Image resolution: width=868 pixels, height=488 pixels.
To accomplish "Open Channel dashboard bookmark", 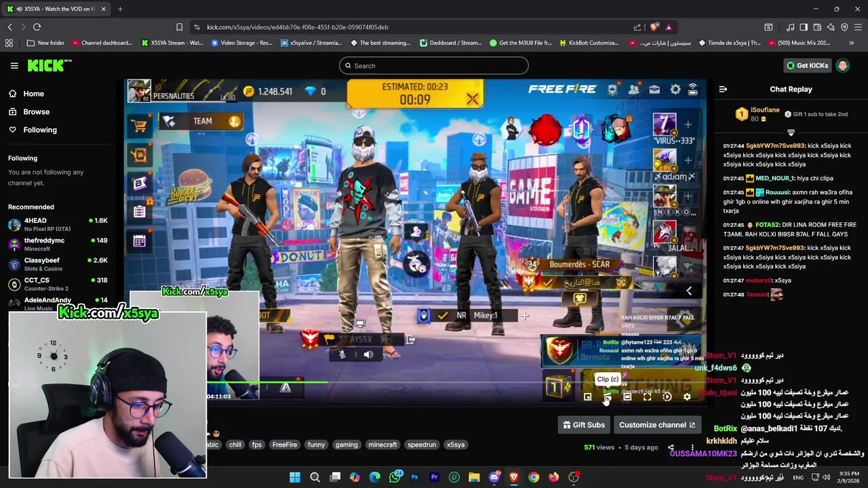I will click(102, 43).
